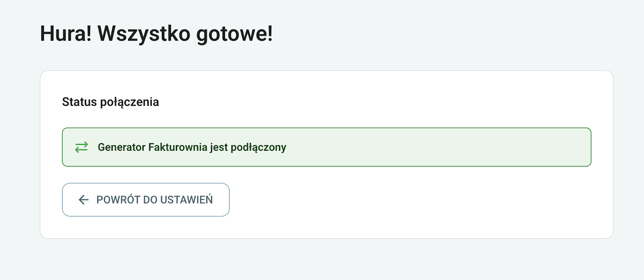
Task: Click the 'Generator Fakturownia jest podłączony' message
Action: click(x=192, y=147)
